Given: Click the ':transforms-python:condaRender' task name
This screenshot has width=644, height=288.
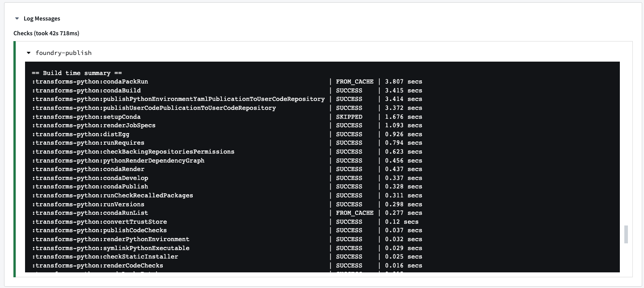Looking at the screenshot, I should click(88, 169).
